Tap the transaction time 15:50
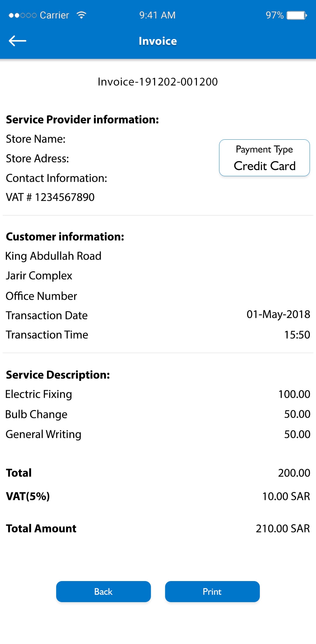The height and width of the screenshot is (644, 316). [297, 335]
